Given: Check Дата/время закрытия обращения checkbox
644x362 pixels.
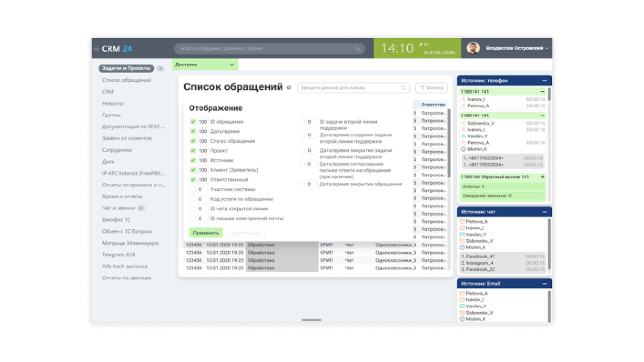Looking at the screenshot, I should click(302, 184).
